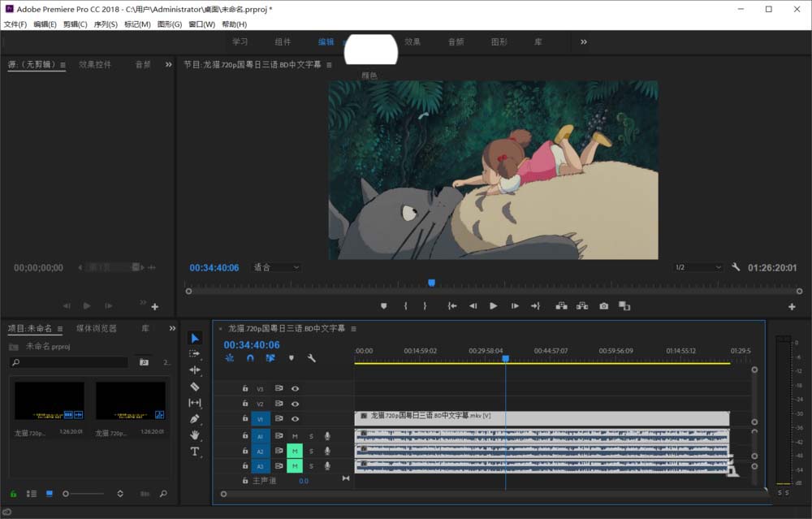
Task: Hide video track V1 with the eye icon
Action: (x=295, y=418)
